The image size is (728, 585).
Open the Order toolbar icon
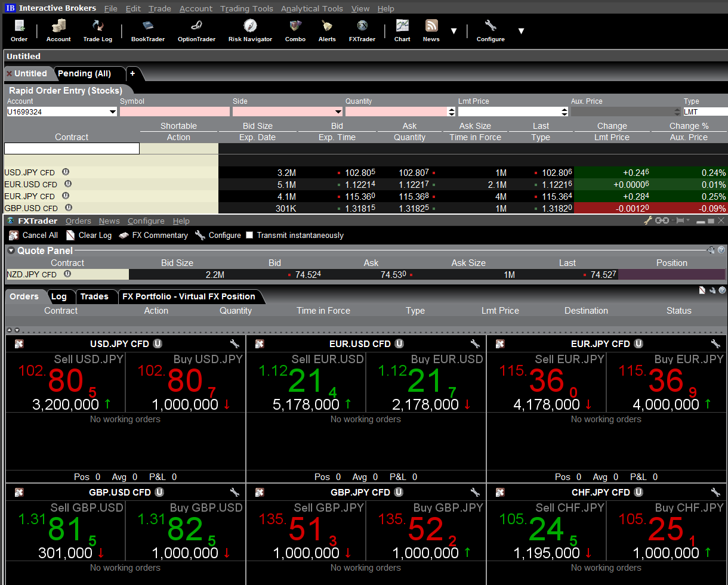pyautogui.click(x=19, y=30)
